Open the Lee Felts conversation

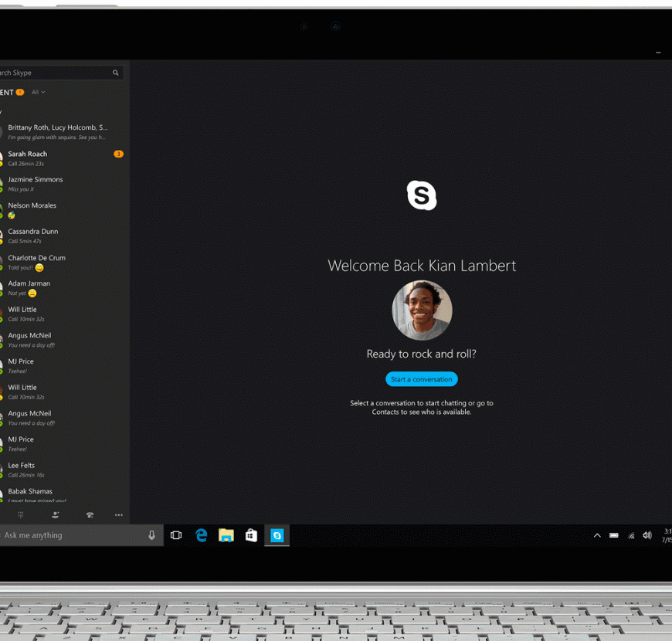(x=64, y=470)
